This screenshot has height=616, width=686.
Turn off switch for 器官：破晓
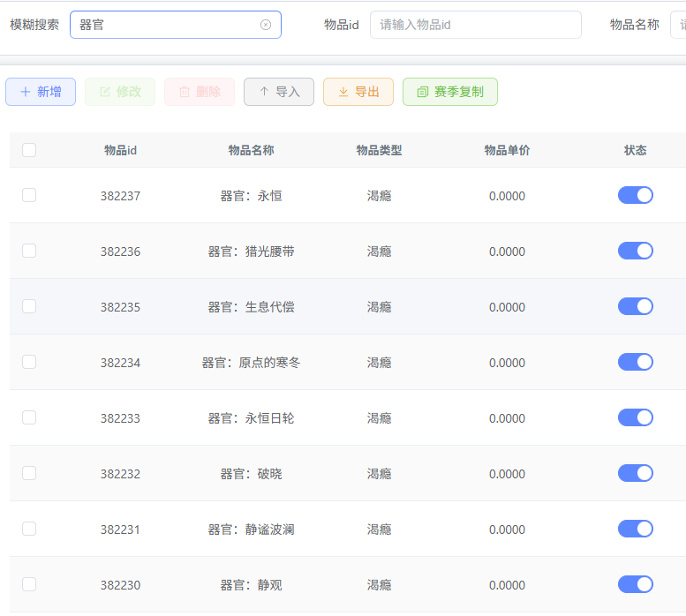point(635,473)
